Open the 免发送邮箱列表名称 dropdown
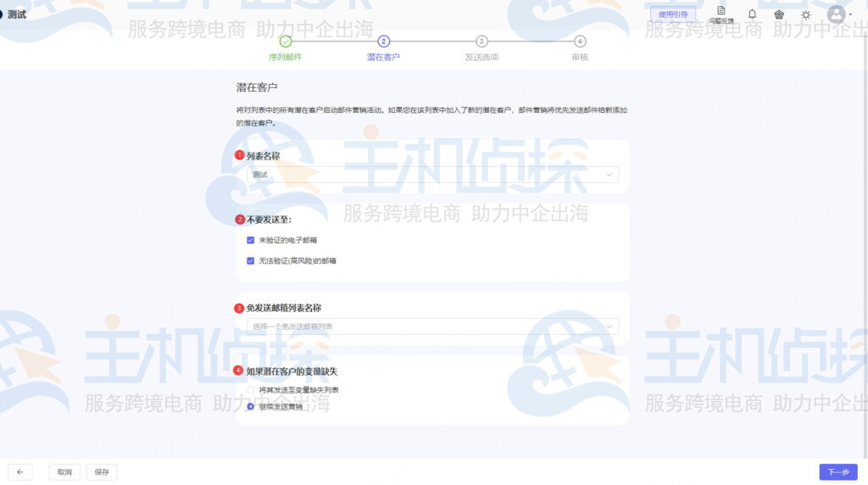 coord(432,326)
